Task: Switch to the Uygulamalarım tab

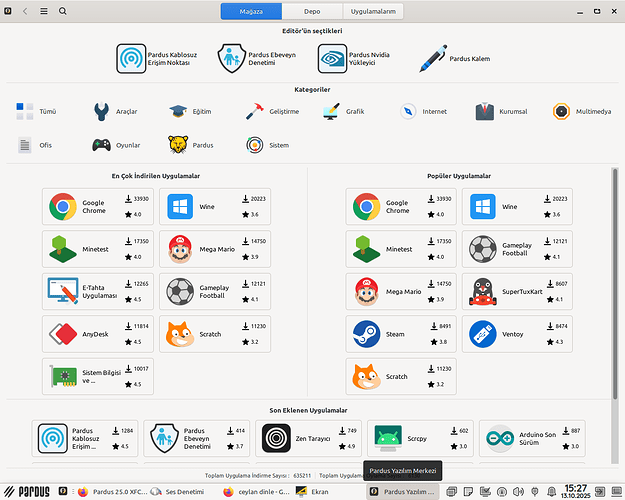Action: [374, 11]
